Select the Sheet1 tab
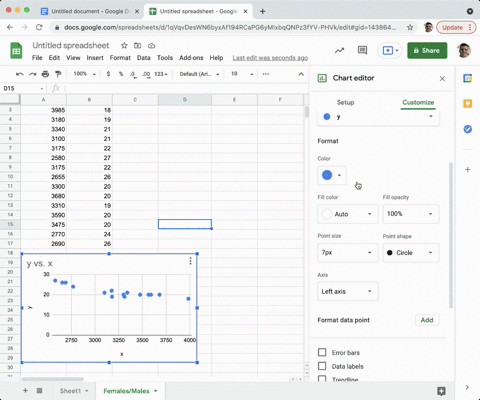This screenshot has width=480, height=400. (x=74, y=391)
